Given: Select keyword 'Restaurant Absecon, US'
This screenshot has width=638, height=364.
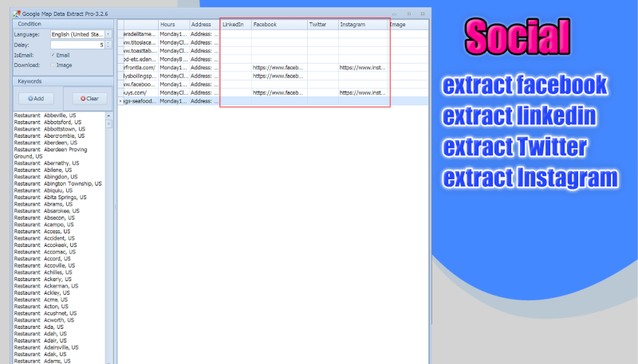Looking at the screenshot, I should 45,218.
